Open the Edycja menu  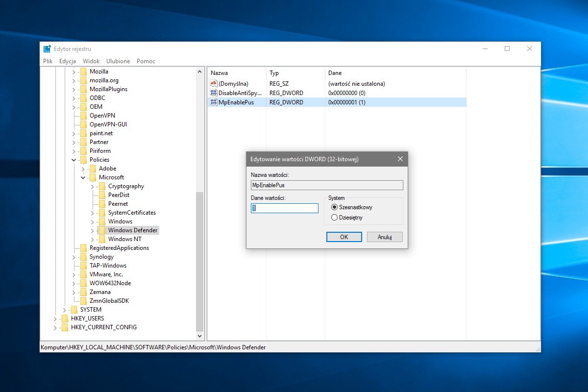coord(68,61)
